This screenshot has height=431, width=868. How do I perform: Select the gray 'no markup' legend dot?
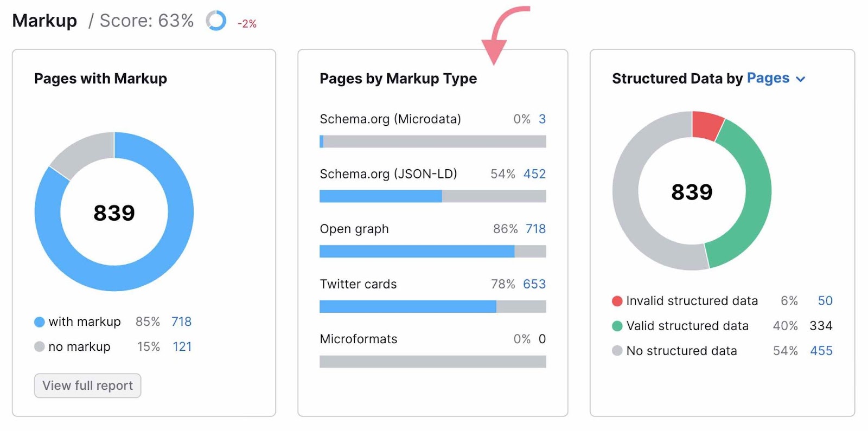coord(39,346)
